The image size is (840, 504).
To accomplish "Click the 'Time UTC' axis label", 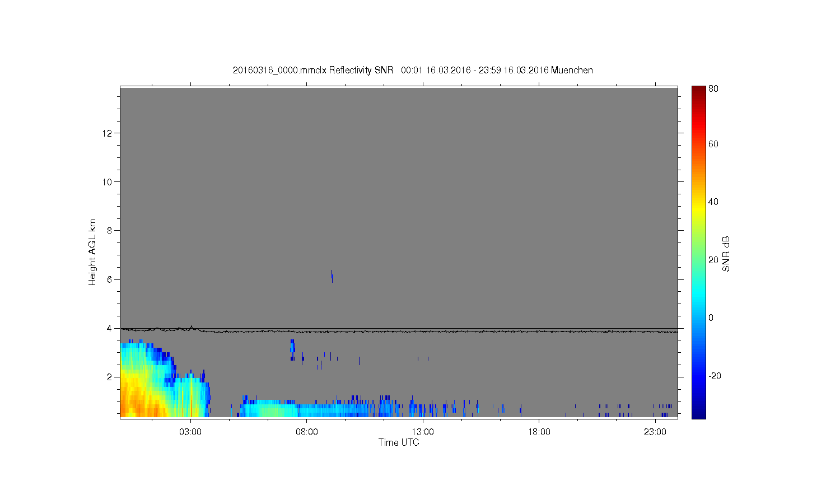I will click(399, 442).
